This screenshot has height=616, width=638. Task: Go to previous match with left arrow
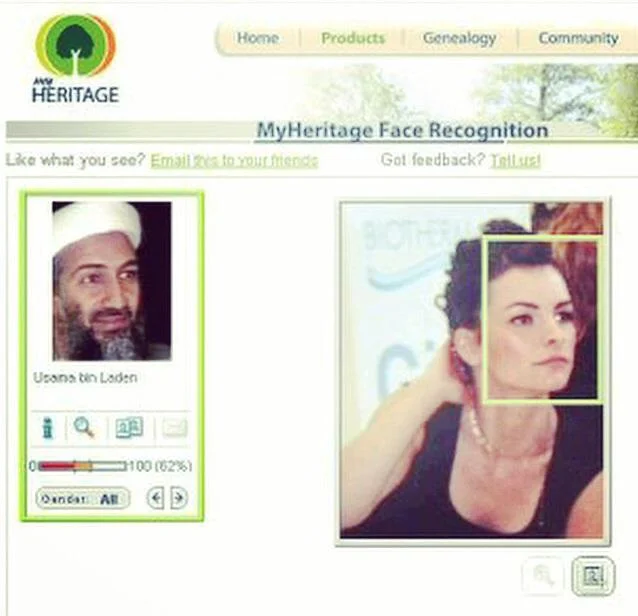pos(155,498)
